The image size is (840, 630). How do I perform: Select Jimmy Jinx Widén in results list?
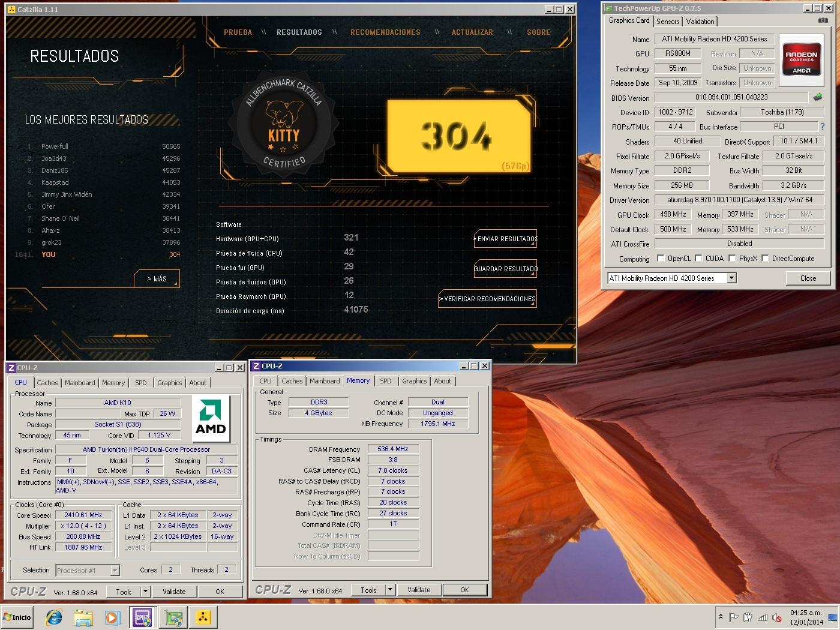pyautogui.click(x=103, y=194)
